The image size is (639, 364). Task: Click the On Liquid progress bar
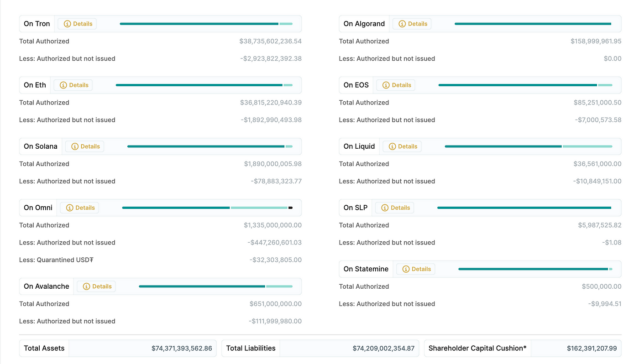[529, 146]
